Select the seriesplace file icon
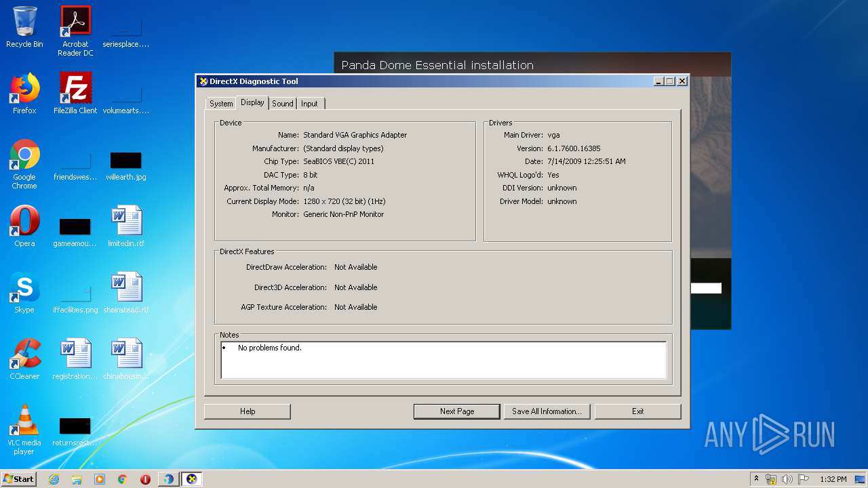868x488 pixels. (x=126, y=33)
